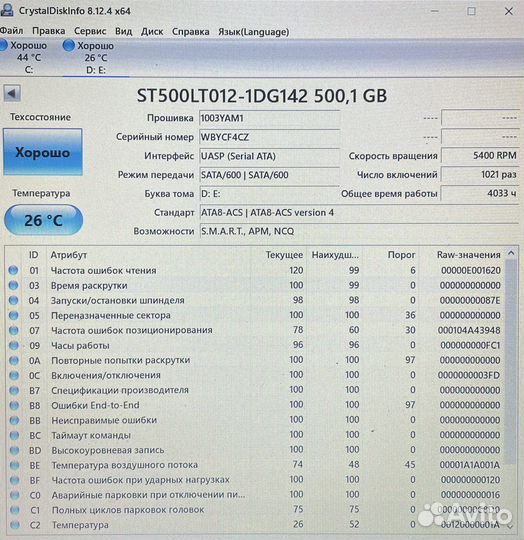Click the rotation speed value 5400 RPM
The height and width of the screenshot is (540, 524).
coord(480,155)
